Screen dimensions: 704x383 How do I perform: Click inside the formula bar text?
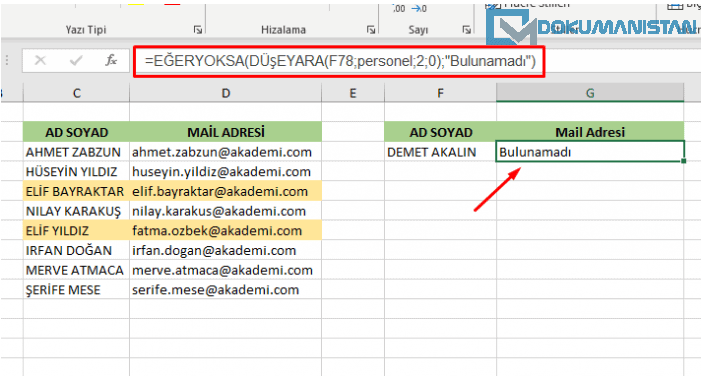(340, 61)
